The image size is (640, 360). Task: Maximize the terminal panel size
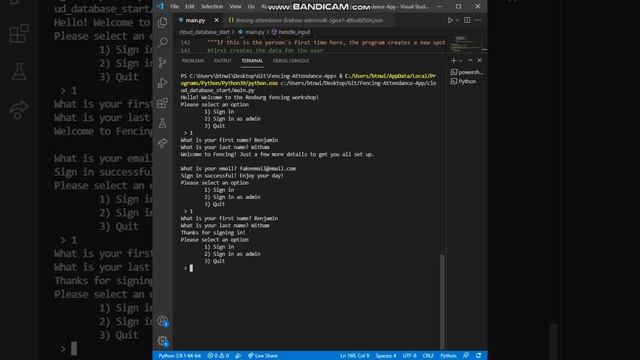[470, 60]
